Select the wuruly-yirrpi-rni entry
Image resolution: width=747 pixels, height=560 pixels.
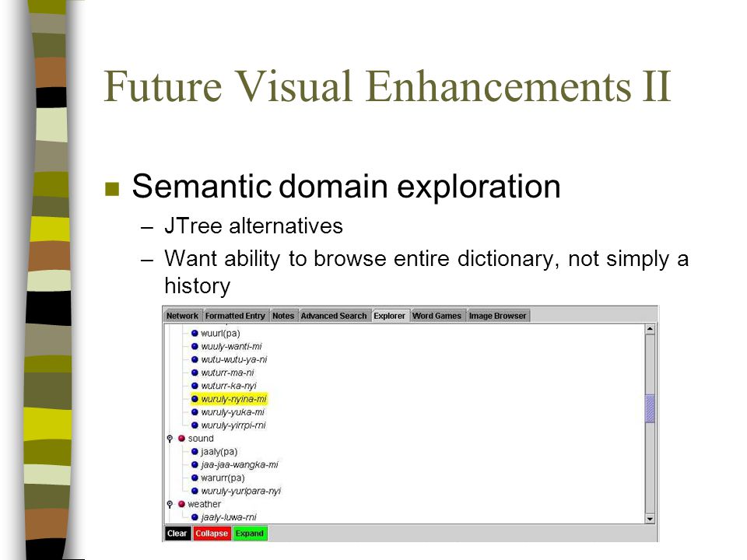click(x=233, y=425)
